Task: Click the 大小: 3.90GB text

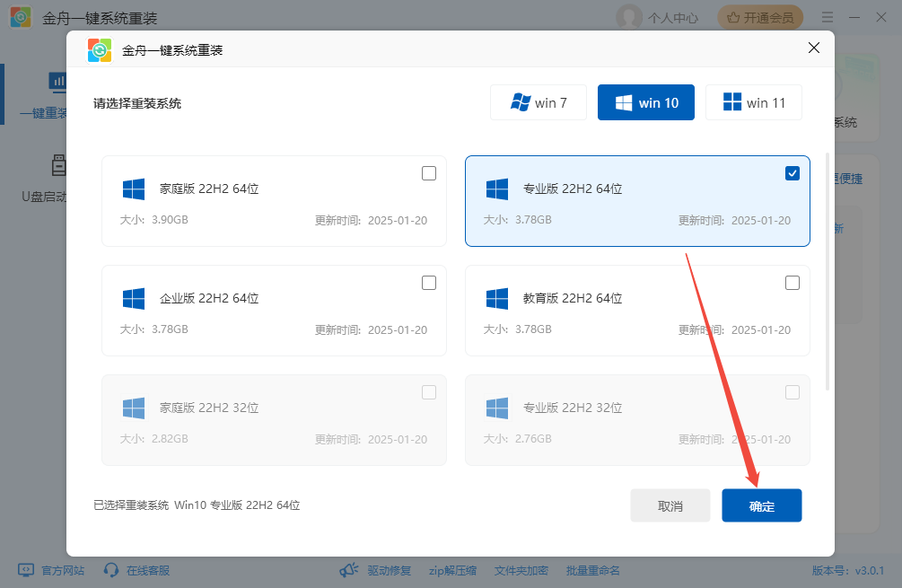Action: (154, 220)
